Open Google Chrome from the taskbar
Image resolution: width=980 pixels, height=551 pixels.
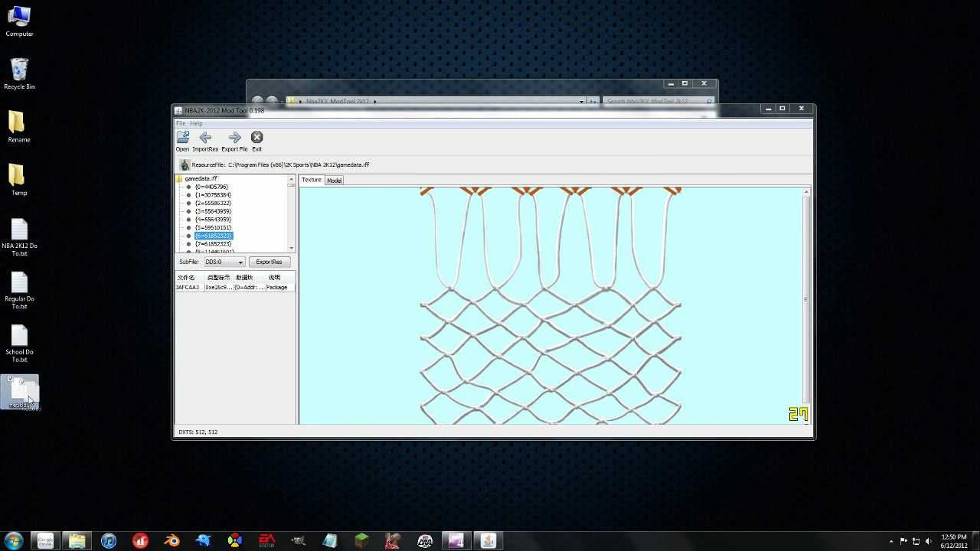(x=46, y=541)
